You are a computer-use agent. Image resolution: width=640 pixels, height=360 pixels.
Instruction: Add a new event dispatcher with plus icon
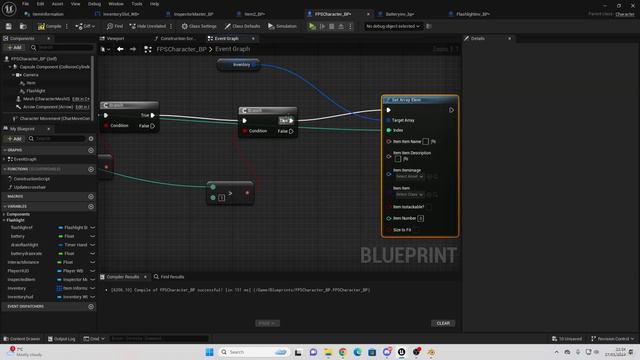tap(91, 307)
